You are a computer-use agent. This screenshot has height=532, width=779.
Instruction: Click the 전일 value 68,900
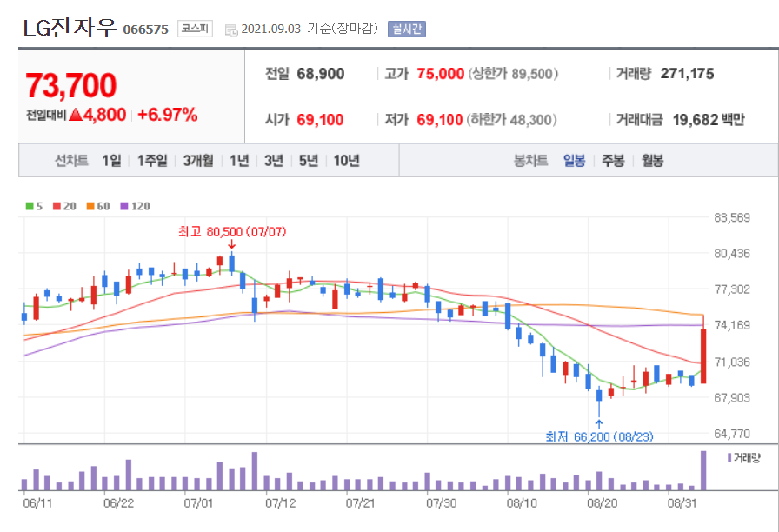[321, 74]
